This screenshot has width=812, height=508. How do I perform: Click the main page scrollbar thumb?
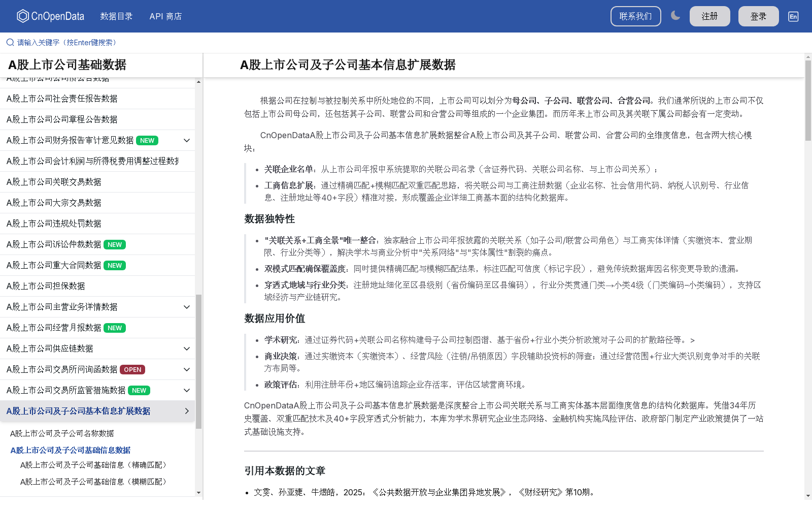click(808, 100)
